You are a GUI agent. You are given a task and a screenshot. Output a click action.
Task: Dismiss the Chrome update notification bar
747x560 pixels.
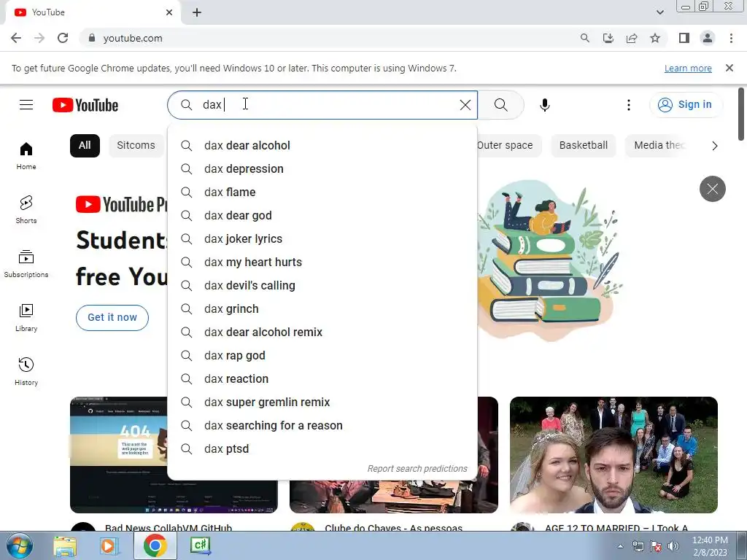tap(729, 68)
